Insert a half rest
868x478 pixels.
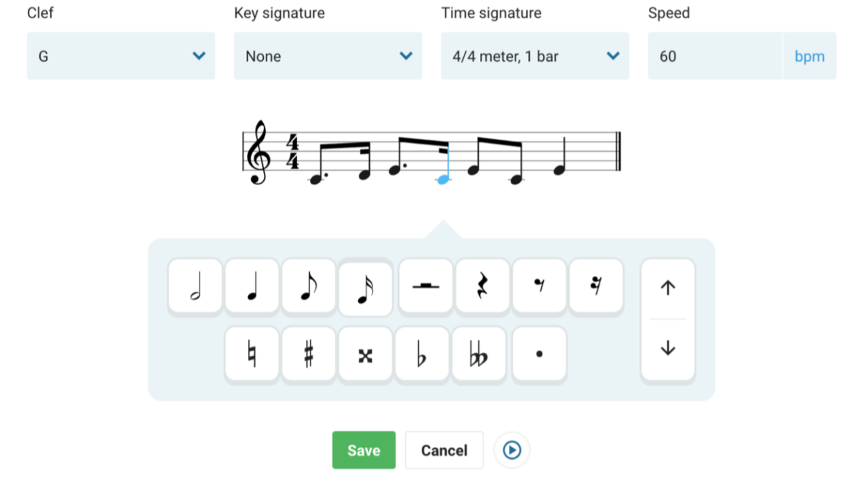[x=426, y=286]
